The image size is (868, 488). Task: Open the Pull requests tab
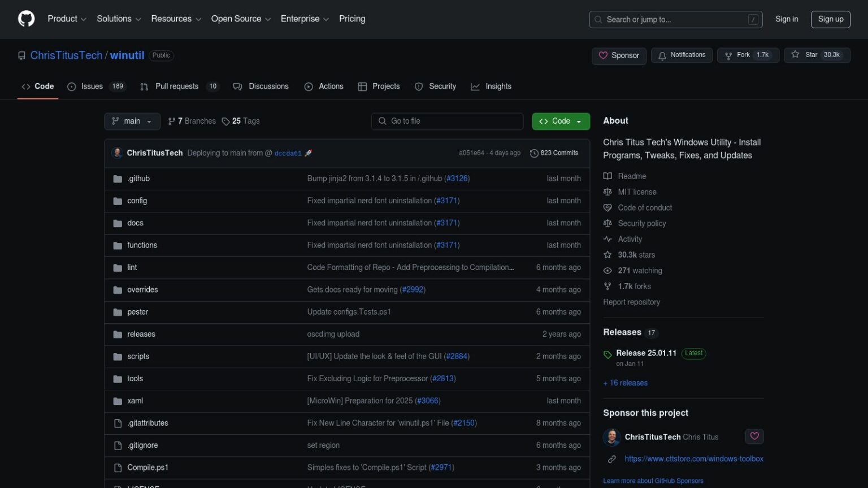180,86
